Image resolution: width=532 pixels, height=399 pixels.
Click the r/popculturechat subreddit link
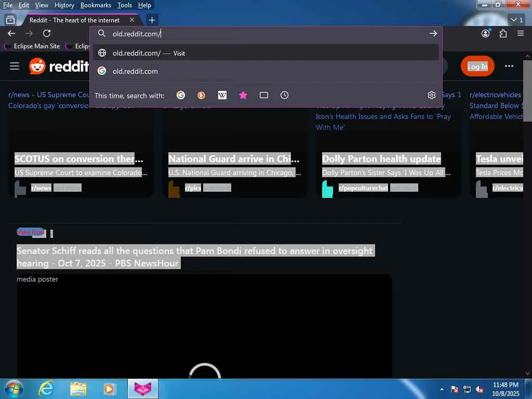[363, 188]
